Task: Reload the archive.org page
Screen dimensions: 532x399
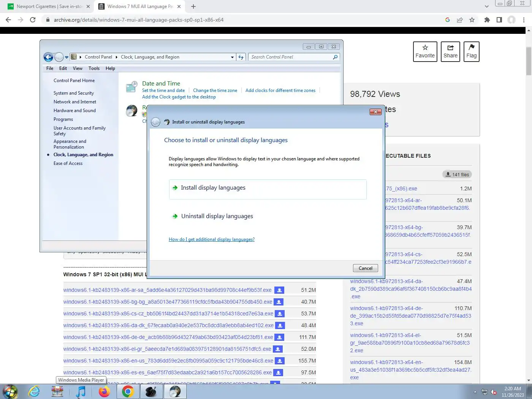Action: point(33,20)
